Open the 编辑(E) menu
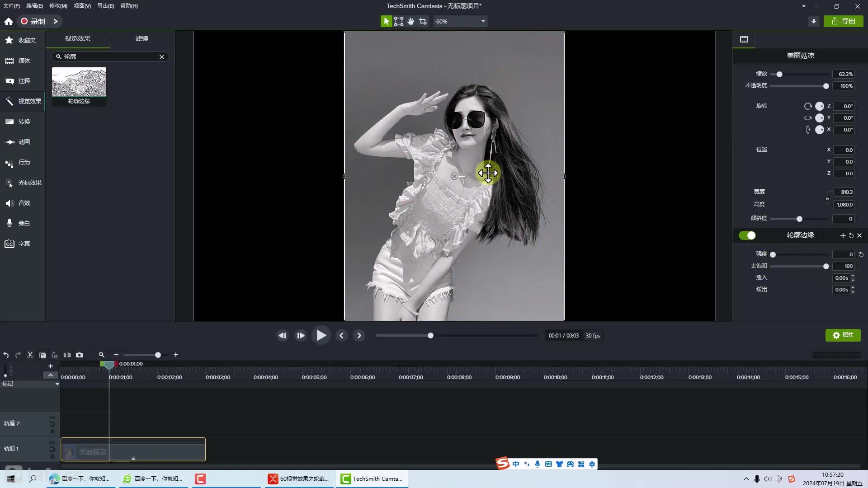Screen dimensions: 868x488 click(x=34, y=6)
